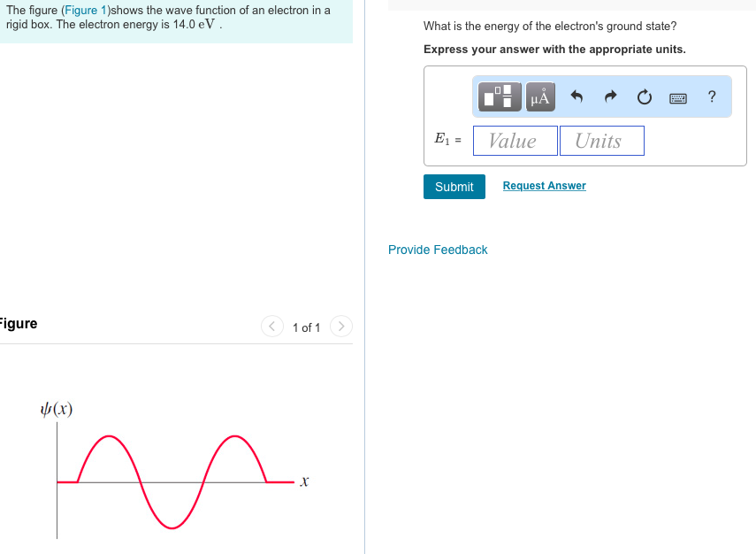Click the ψ(x) axis label
This screenshot has width=756, height=554.
(57, 409)
